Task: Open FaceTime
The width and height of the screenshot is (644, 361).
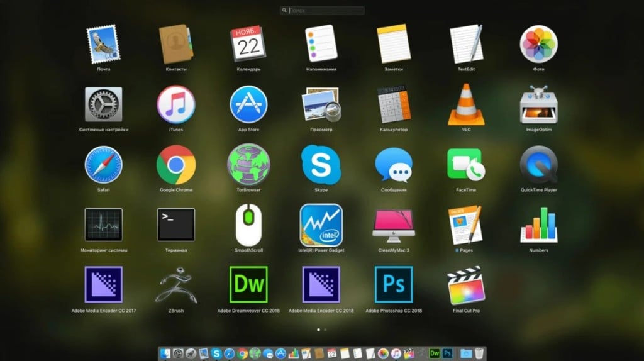Action: click(x=466, y=165)
